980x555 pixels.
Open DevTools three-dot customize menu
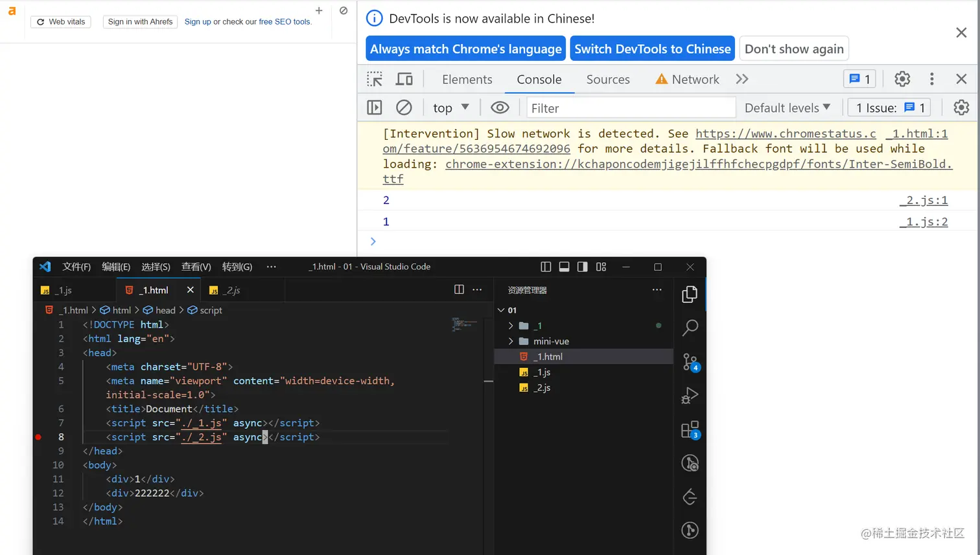pyautogui.click(x=932, y=79)
